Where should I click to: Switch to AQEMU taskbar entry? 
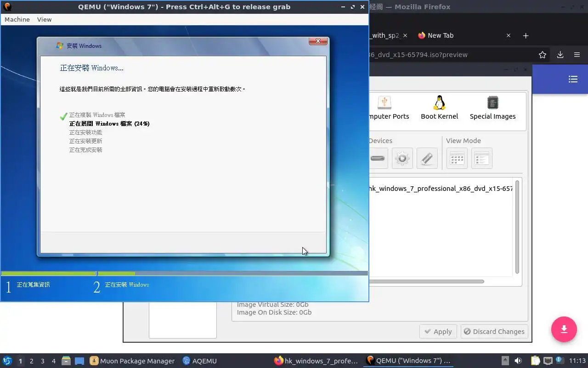pos(200,361)
